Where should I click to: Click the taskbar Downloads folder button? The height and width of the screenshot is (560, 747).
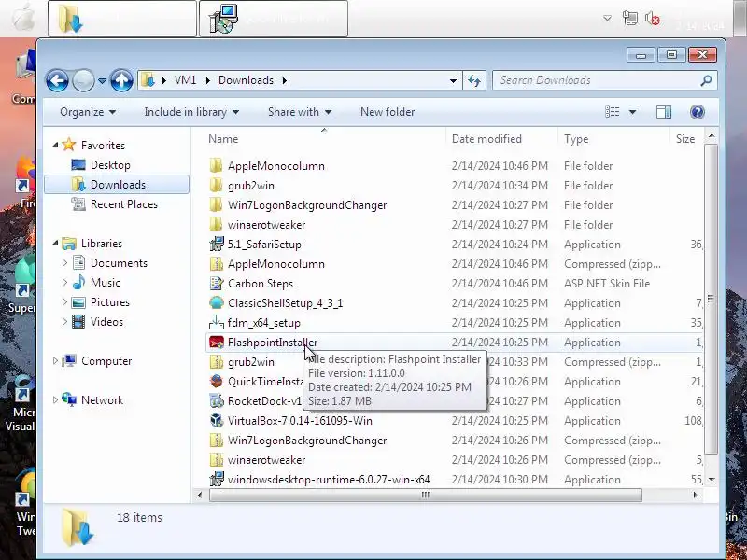click(x=122, y=19)
